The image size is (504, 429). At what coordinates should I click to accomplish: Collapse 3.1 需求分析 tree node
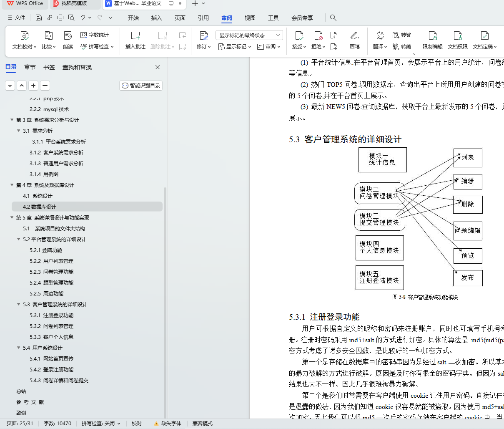[x=19, y=131]
